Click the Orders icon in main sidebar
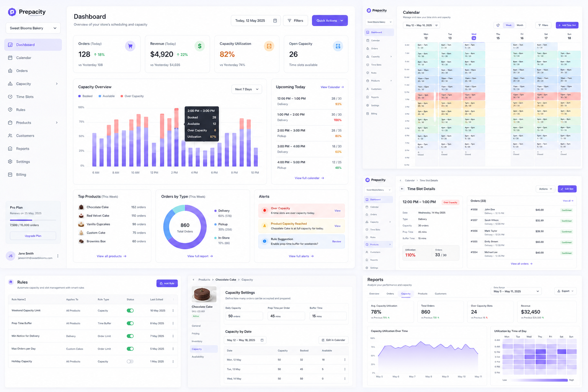The height and width of the screenshot is (392, 588). coord(10,71)
